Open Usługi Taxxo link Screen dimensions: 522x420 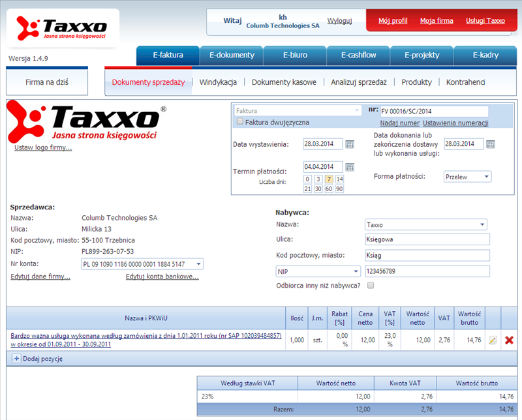(485, 21)
